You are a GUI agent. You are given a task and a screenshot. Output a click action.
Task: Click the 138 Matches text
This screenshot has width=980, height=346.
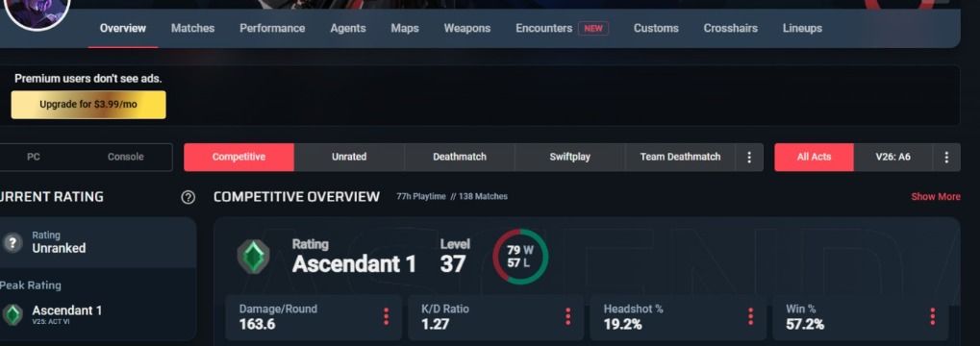(483, 197)
